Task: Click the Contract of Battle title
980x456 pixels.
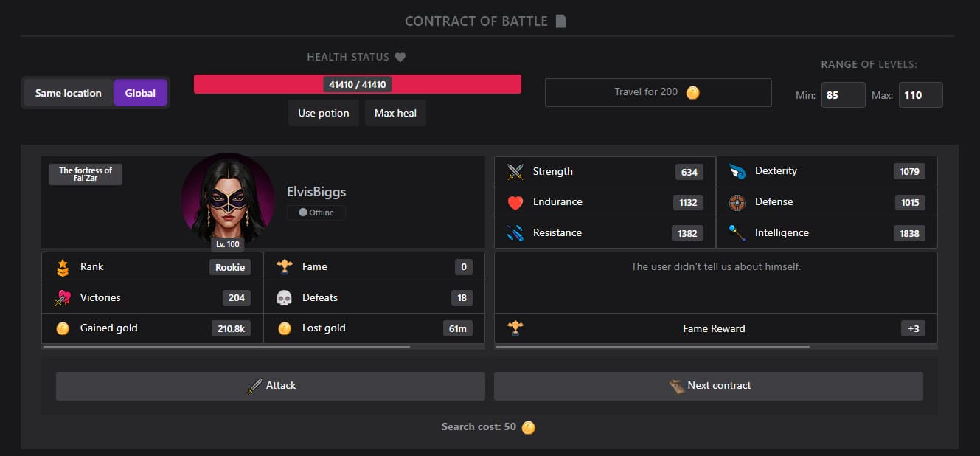Action: pos(476,21)
